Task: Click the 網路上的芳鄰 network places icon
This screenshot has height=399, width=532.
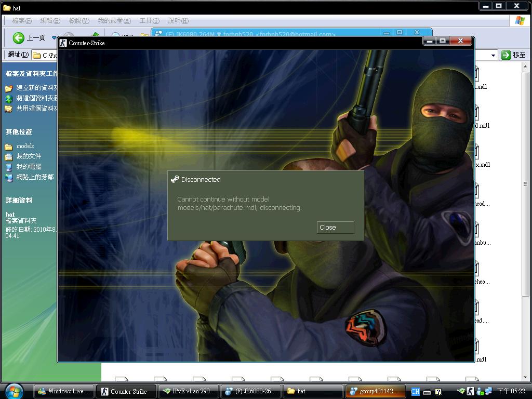Action: 9,177
